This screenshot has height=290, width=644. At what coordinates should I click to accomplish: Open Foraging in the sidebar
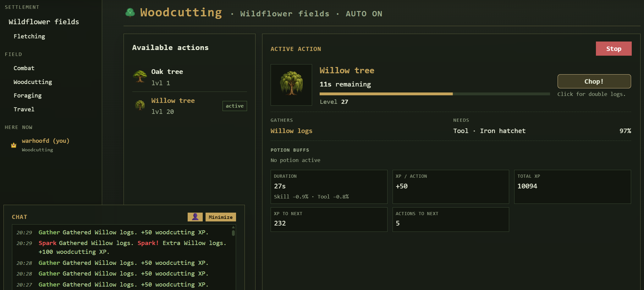click(28, 95)
